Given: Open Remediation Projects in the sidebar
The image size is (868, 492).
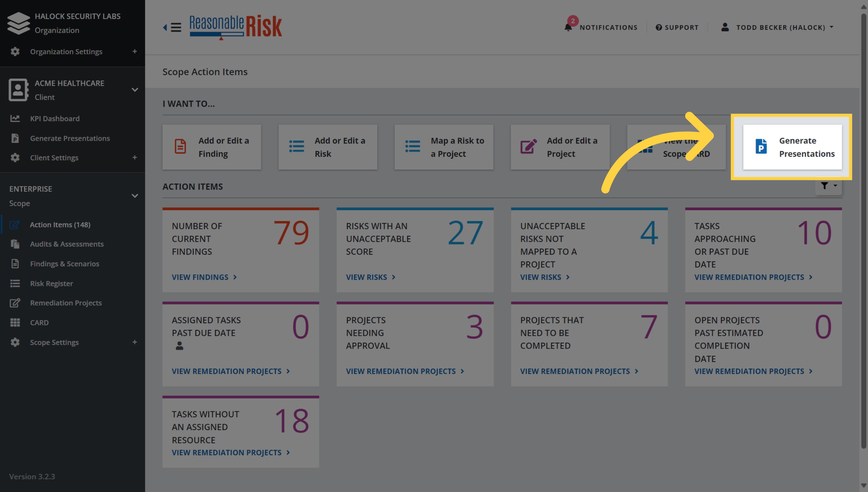Looking at the screenshot, I should 66,303.
